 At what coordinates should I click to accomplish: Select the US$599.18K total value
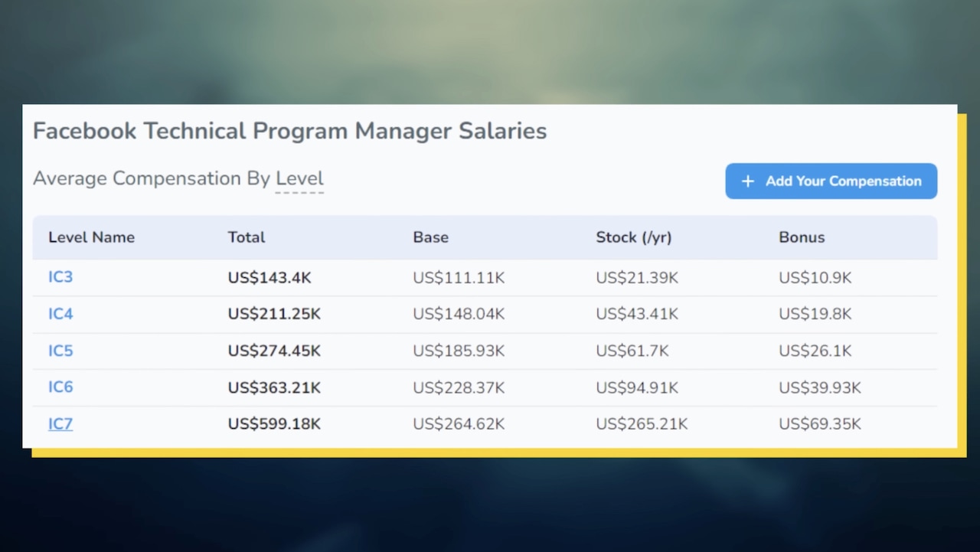tap(274, 424)
